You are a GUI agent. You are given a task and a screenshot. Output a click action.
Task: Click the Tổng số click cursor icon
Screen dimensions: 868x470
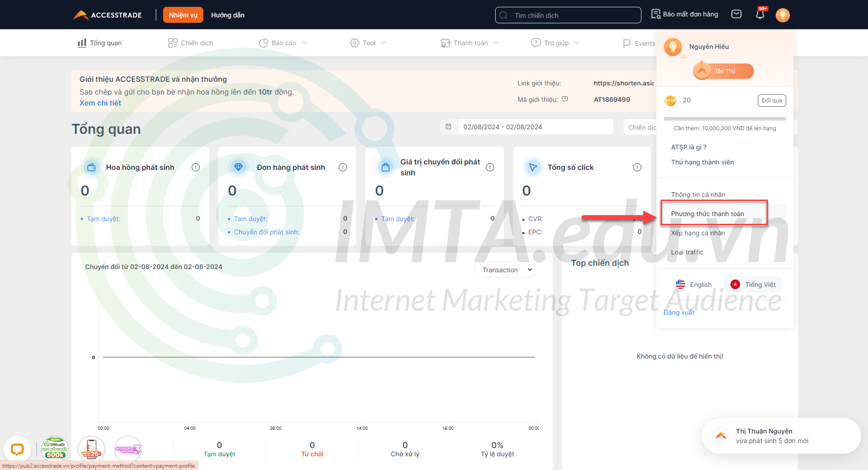[533, 167]
